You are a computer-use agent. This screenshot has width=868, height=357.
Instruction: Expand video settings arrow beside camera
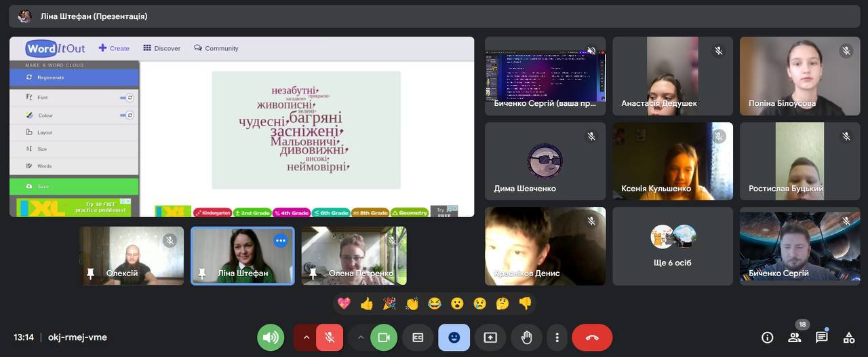(361, 337)
